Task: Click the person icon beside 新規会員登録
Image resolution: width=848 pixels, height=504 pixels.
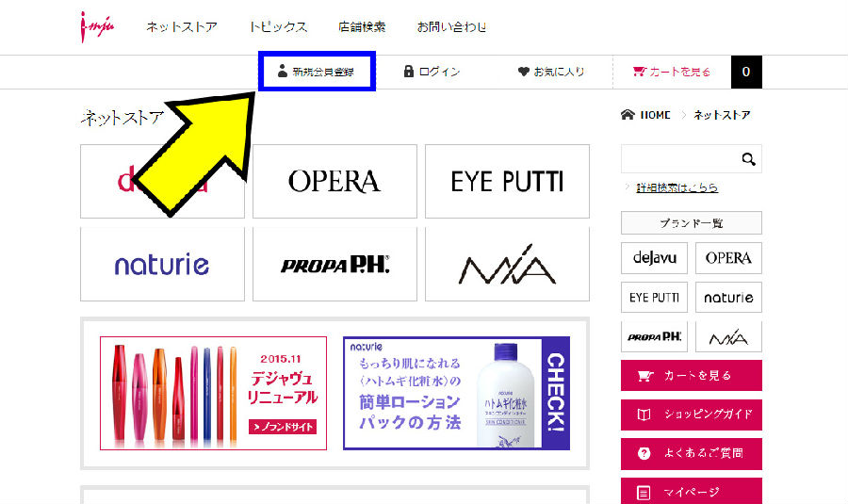Action: [x=283, y=71]
